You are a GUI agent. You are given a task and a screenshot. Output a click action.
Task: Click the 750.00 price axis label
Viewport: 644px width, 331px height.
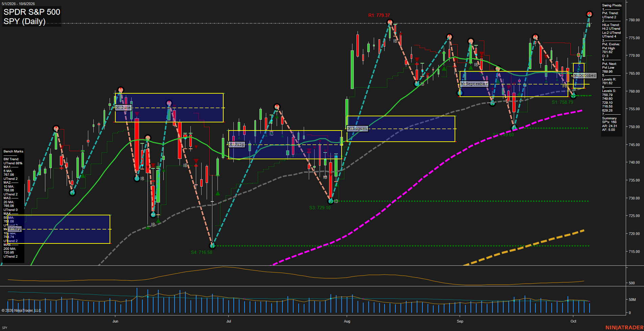click(634, 127)
